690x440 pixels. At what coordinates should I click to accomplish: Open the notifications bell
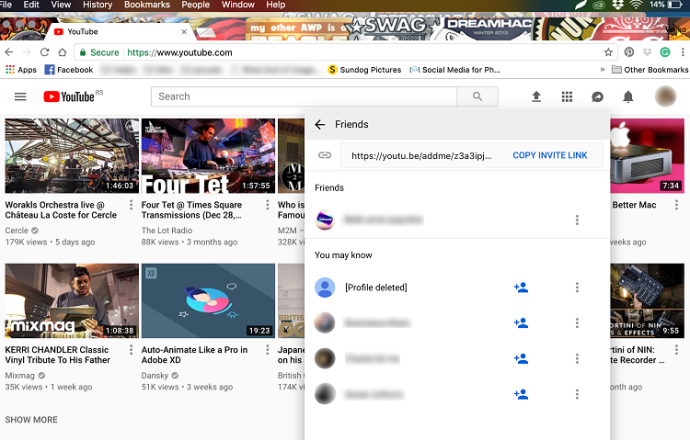(628, 96)
